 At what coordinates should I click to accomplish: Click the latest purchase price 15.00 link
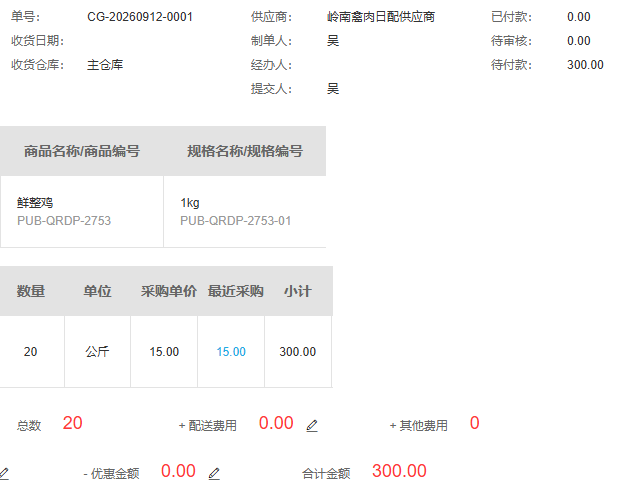231,352
